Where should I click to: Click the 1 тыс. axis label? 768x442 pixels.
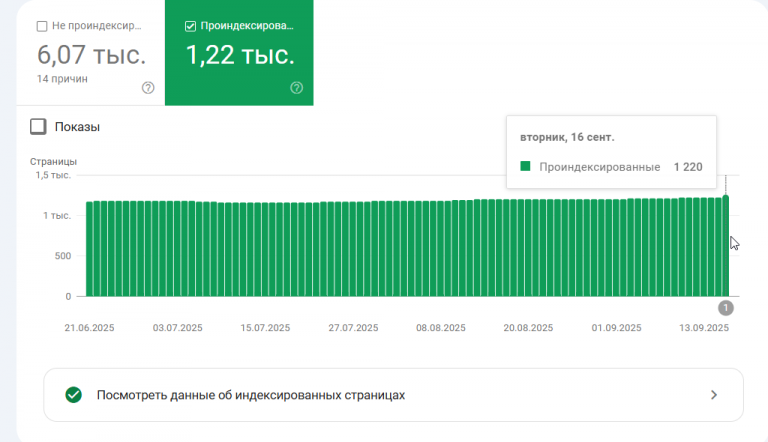(57, 216)
